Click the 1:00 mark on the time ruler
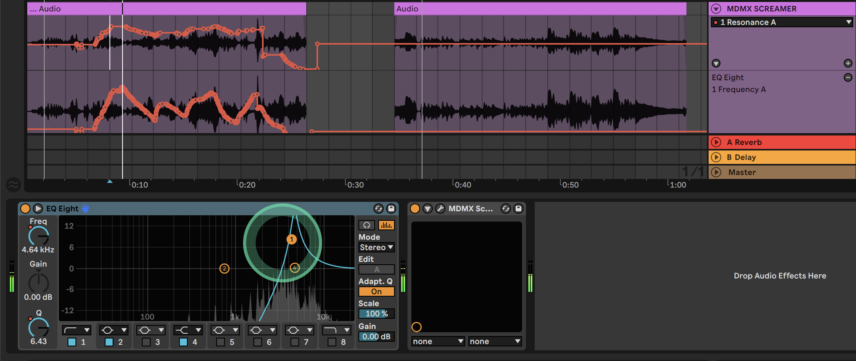This screenshot has height=361, width=856. 677,185
